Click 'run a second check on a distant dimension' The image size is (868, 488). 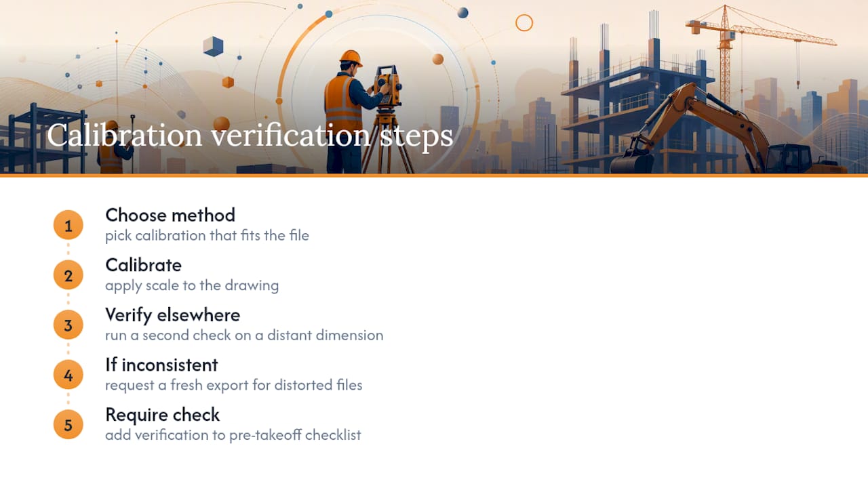pos(244,335)
